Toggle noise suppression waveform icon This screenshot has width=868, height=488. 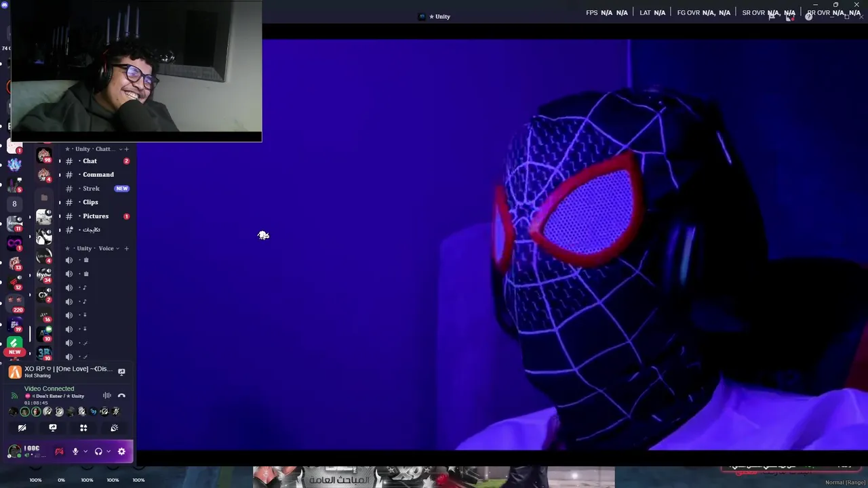pos(106,396)
